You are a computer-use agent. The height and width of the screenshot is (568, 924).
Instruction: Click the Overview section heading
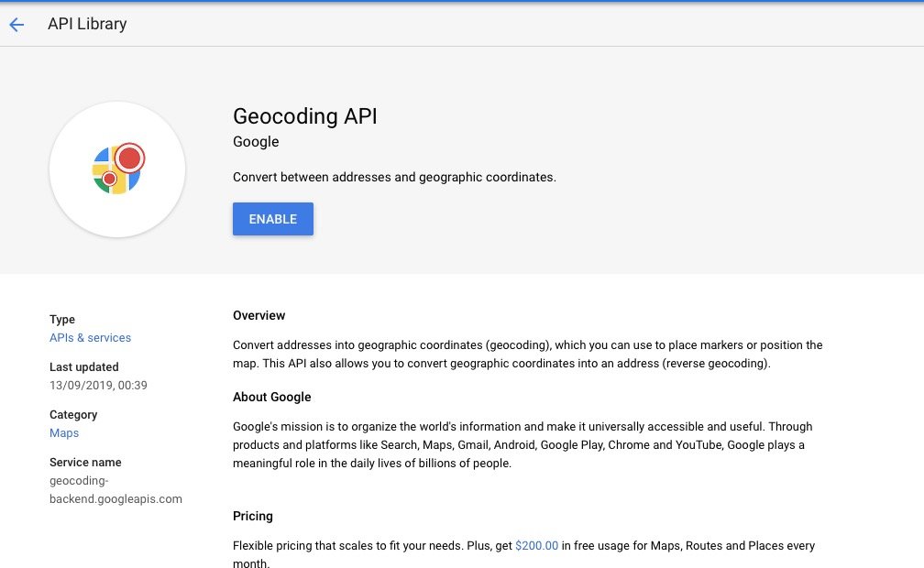point(258,315)
